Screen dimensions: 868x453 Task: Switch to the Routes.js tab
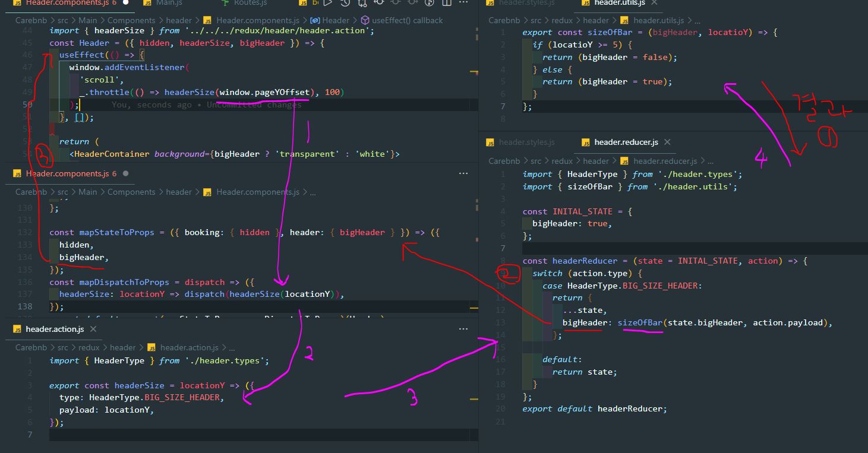[x=250, y=3]
